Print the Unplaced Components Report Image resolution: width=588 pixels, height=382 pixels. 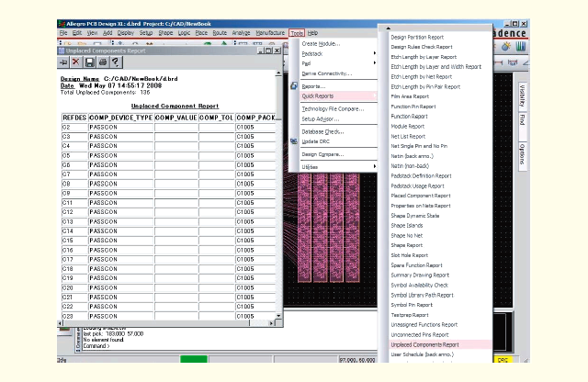[103, 62]
